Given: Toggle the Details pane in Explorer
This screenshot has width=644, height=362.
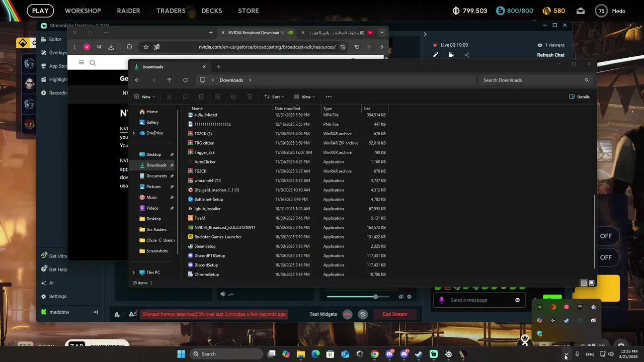Looking at the screenshot, I should click(x=580, y=97).
